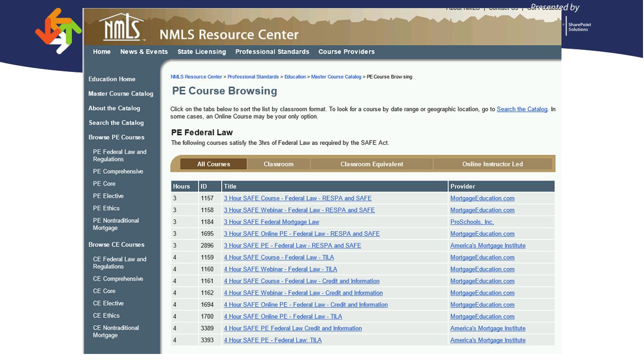644x362 pixels.
Task: Open the State Licensing menu
Action: 202,52
